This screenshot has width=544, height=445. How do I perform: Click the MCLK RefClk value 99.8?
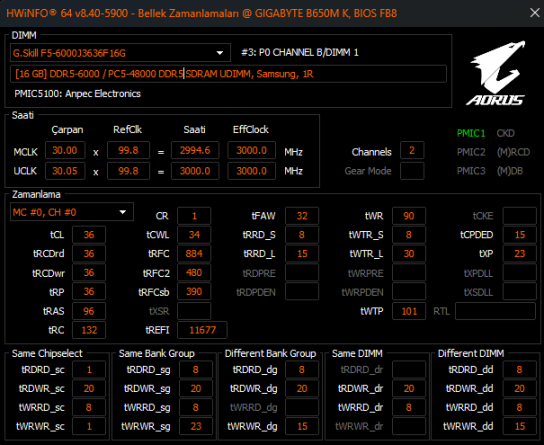tap(128, 151)
